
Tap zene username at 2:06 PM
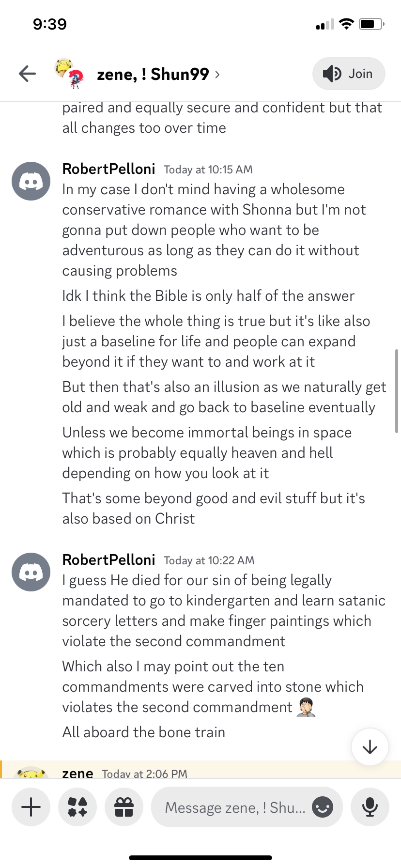click(77, 773)
